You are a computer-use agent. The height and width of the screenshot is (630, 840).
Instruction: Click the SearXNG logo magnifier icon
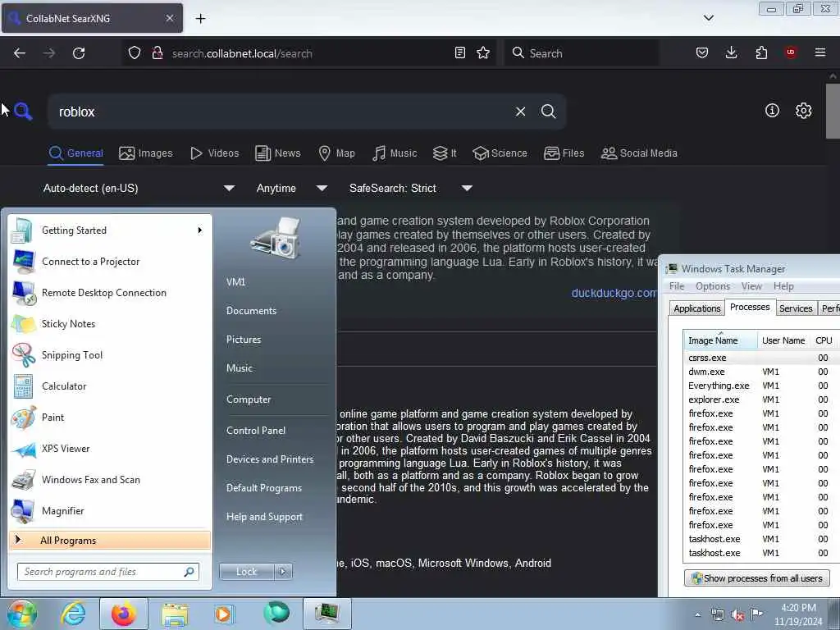pos(23,112)
